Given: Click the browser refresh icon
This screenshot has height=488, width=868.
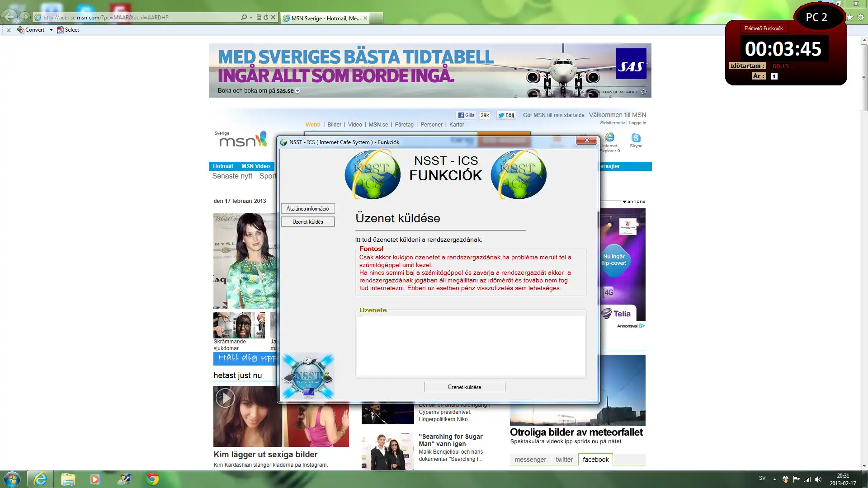Looking at the screenshot, I should pos(266,17).
